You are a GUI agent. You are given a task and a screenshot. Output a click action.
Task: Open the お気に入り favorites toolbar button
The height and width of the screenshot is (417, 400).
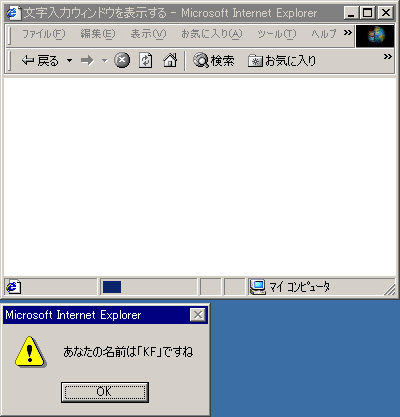[x=282, y=61]
